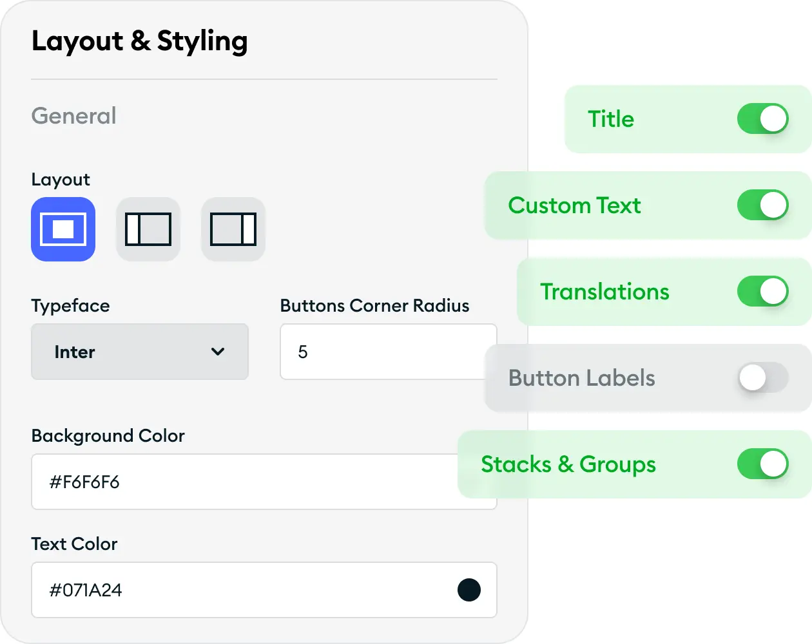Choose the left sidebar layout icon
Screen dimensions: 812x644
tap(148, 229)
